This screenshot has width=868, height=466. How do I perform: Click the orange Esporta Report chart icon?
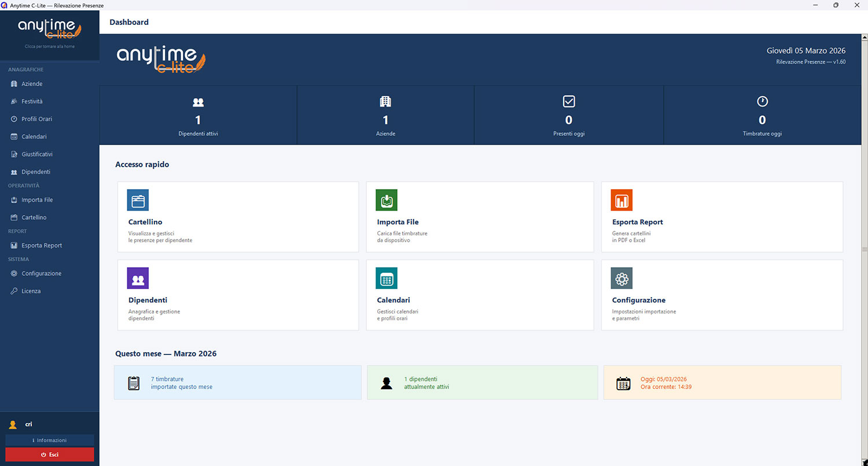click(x=621, y=200)
